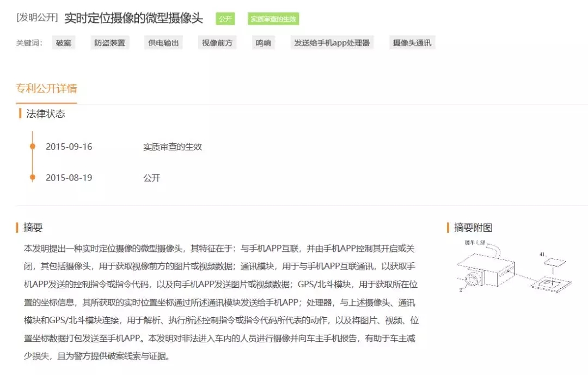Viewport: 588px width, 375px height.
Task: Click the green 实质审查的生效 badge beside the title
Action: 273,19
